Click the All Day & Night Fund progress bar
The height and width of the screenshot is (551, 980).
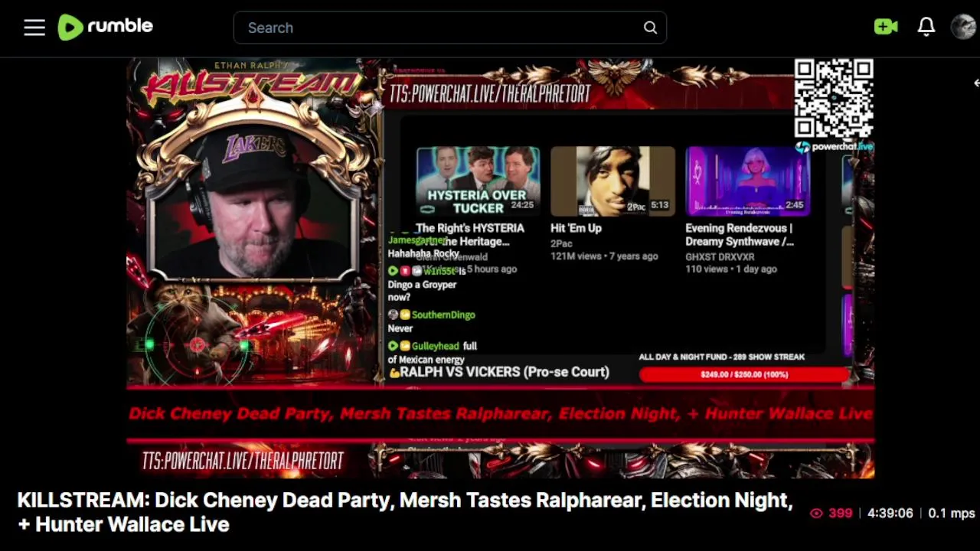(744, 374)
